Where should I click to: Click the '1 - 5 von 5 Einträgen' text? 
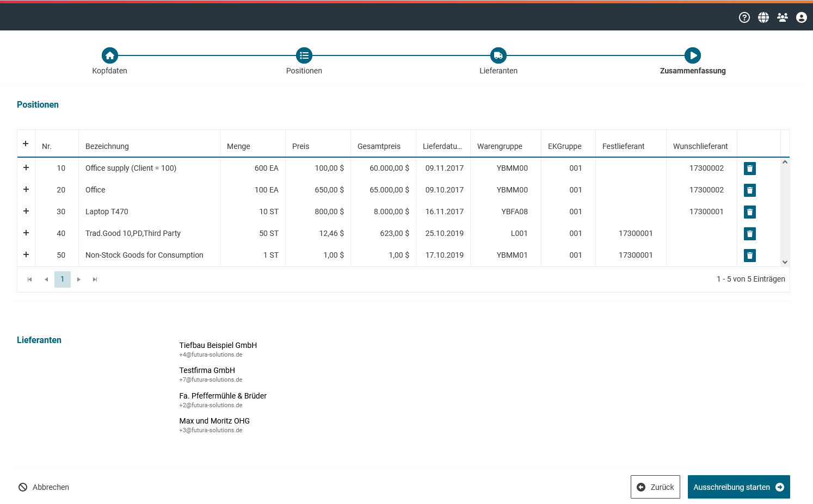click(751, 279)
